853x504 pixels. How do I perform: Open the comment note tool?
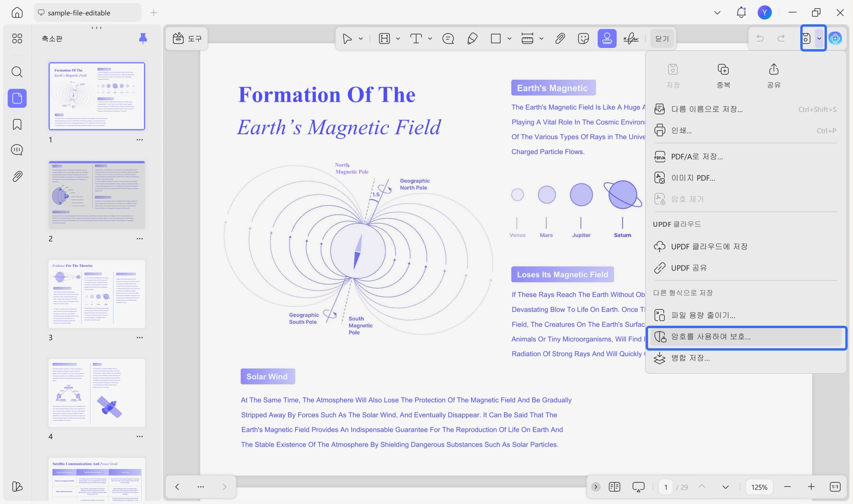(448, 38)
